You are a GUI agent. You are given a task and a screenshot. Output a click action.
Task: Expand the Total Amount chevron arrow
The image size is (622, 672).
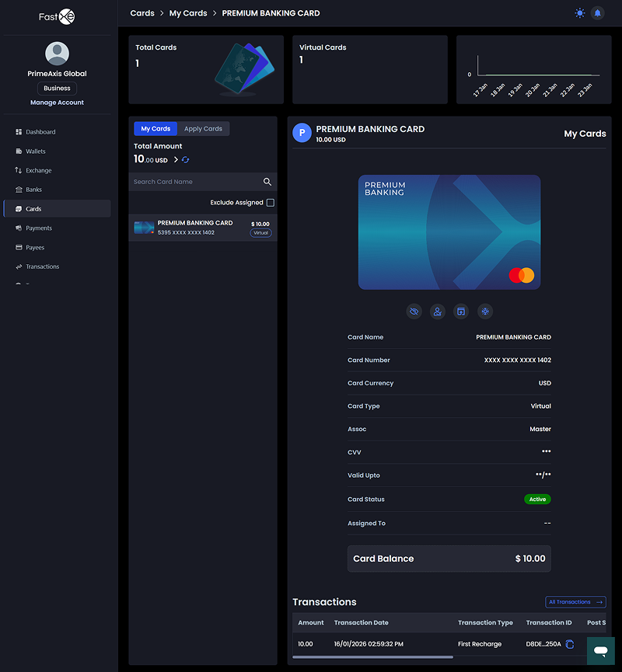coord(176,160)
